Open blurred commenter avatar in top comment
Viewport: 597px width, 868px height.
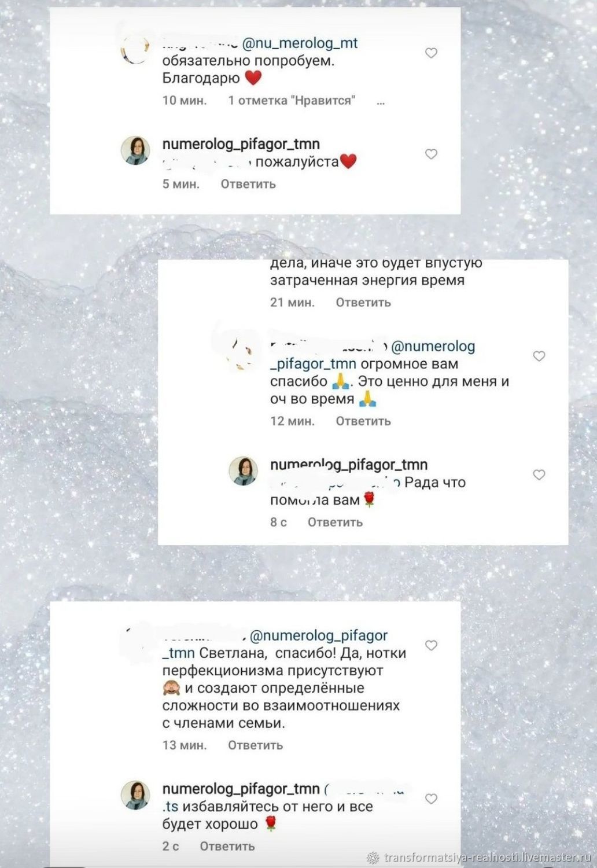[135, 50]
